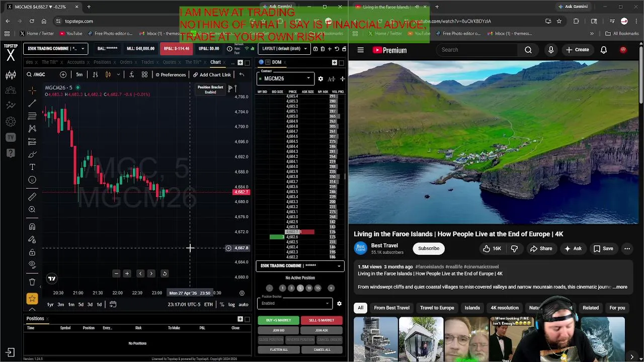Viewport: 644px width, 362px height.
Task: Switch to Trades tab
Action: click(x=147, y=62)
